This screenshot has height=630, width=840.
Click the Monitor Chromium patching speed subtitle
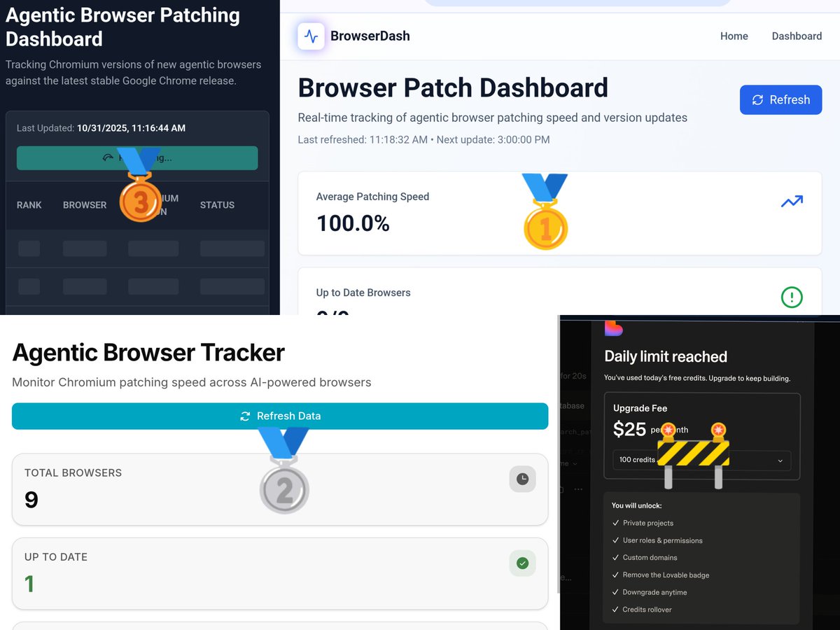click(x=192, y=382)
